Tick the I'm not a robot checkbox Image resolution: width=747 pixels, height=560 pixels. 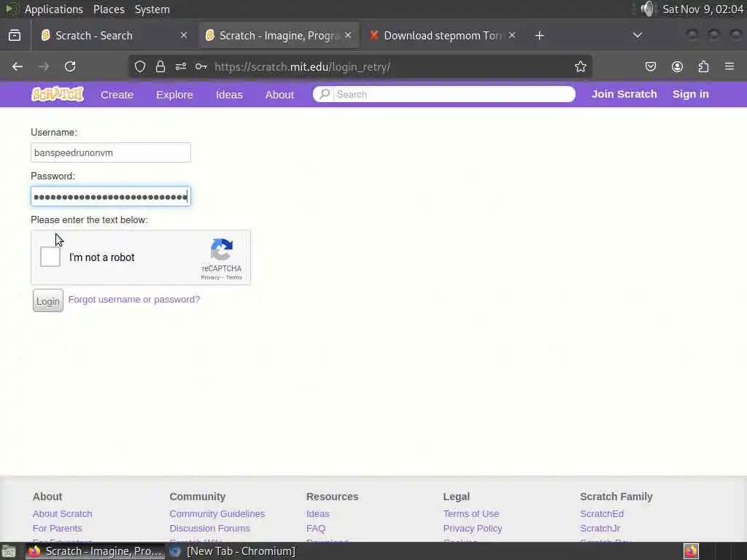[50, 257]
